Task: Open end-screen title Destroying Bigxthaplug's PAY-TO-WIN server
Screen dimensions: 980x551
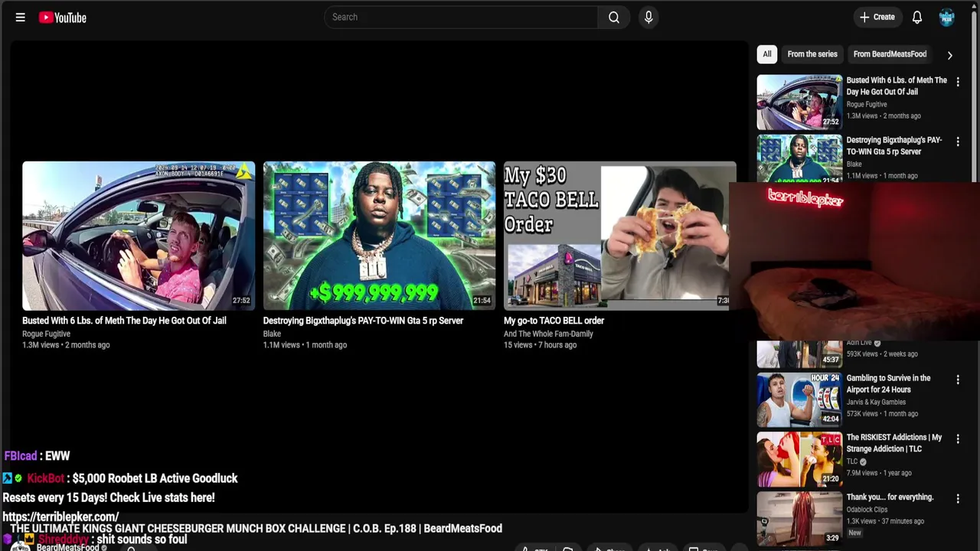Action: pos(363,321)
